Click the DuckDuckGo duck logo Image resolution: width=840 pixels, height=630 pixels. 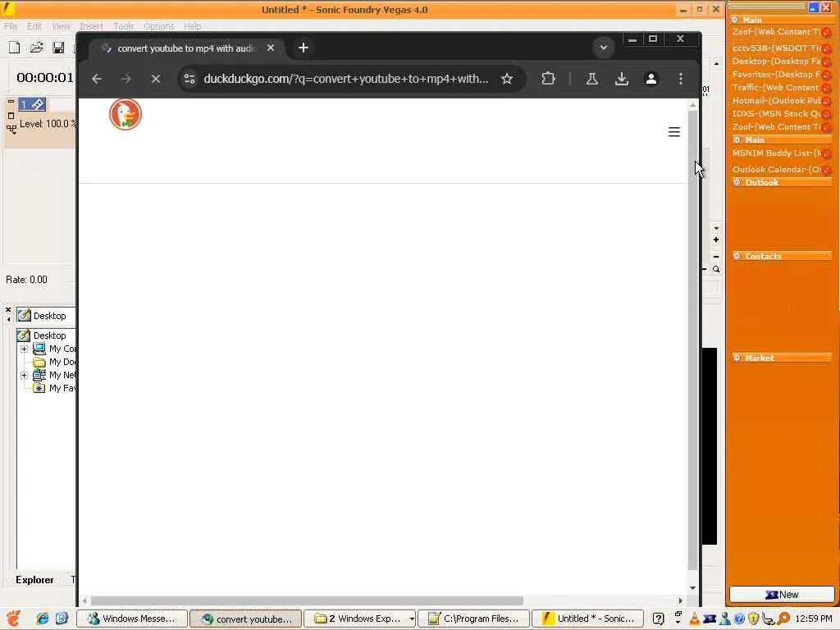126,113
